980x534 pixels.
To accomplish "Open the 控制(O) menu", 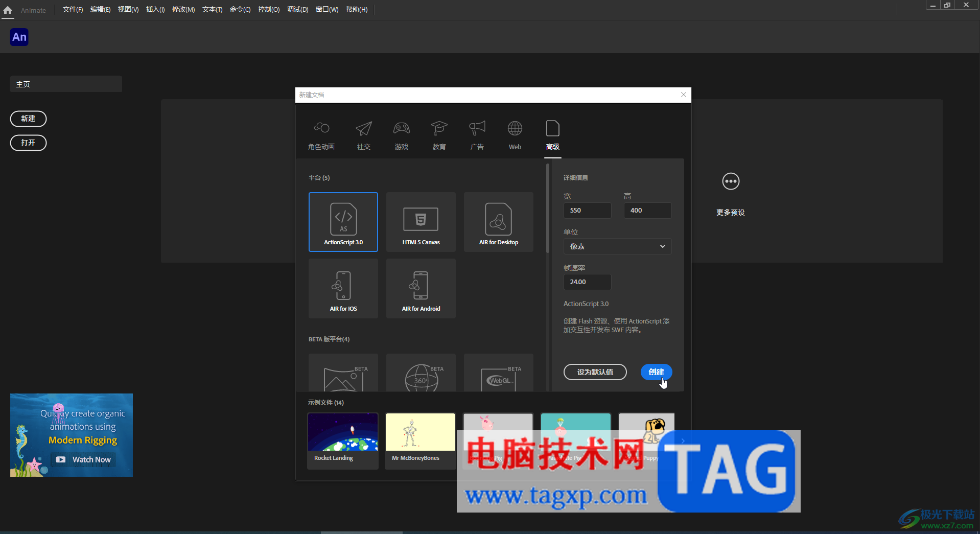I will point(269,10).
